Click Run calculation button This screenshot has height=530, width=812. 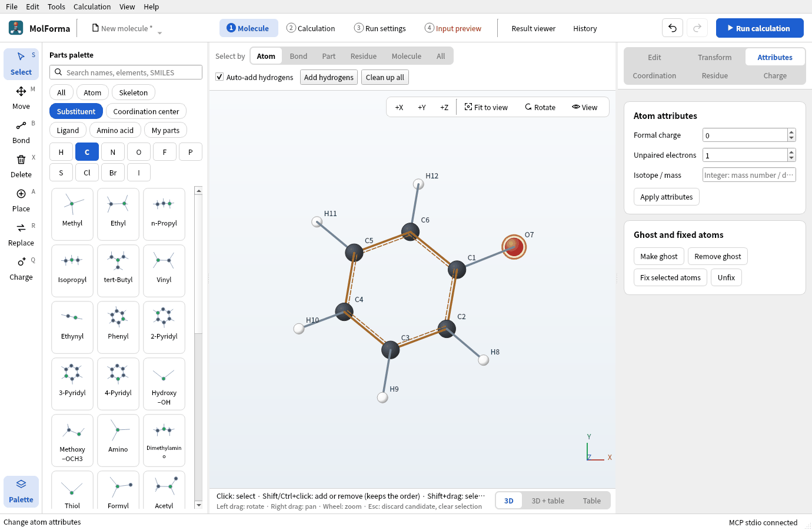point(760,28)
